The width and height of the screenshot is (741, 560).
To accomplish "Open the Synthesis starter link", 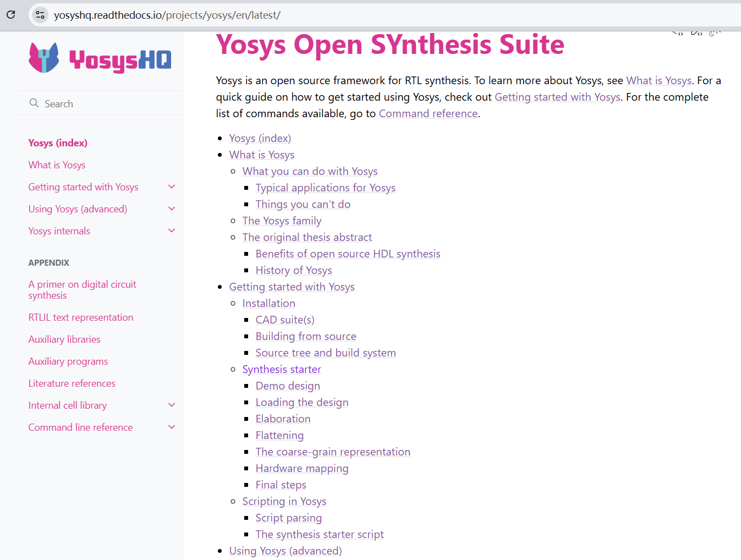I will pyautogui.click(x=282, y=369).
